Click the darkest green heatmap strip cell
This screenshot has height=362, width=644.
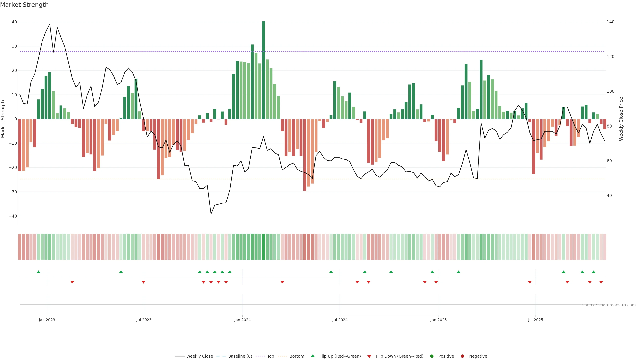263,247
